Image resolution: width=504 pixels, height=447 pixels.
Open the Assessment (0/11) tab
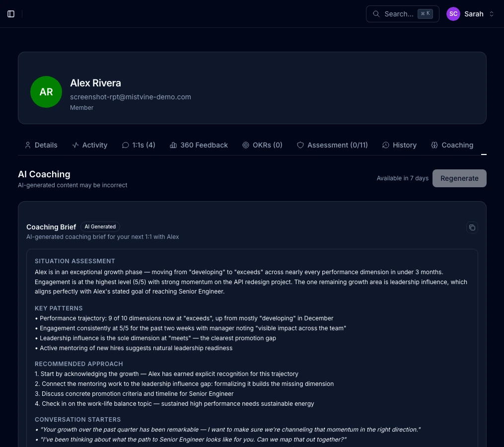coord(332,145)
